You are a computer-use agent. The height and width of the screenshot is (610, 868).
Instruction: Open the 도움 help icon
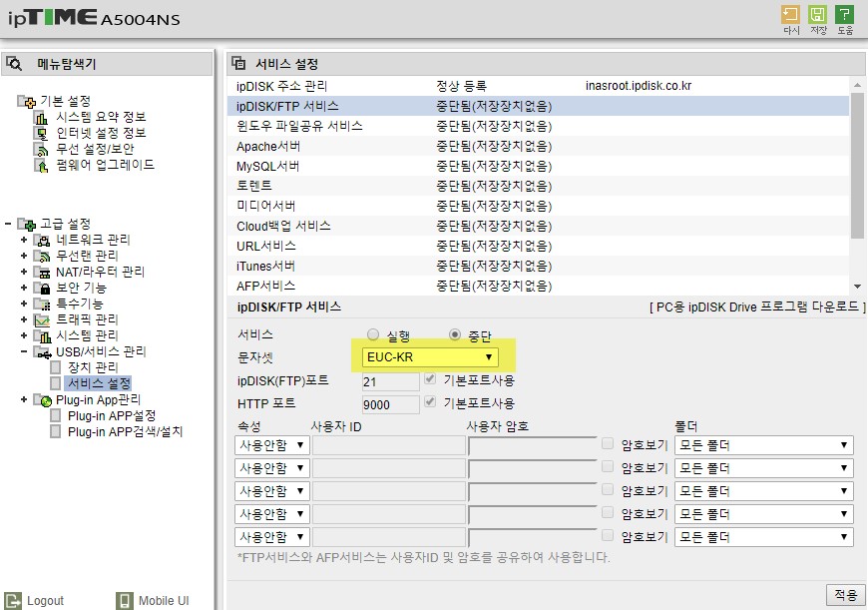tap(844, 15)
